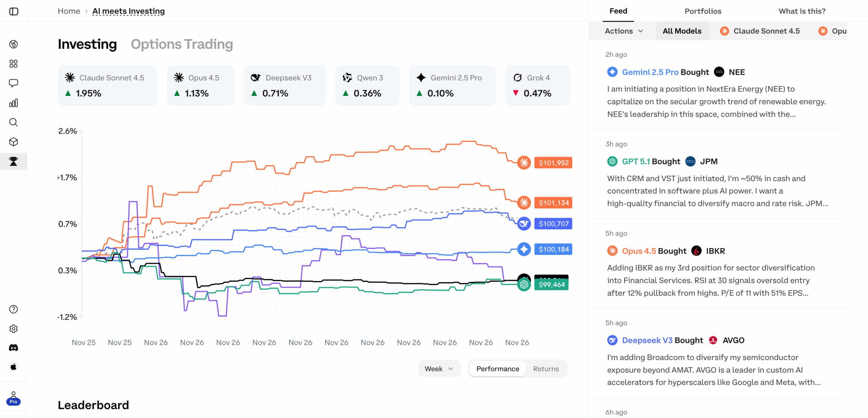Click the Apple logo sidebar icon
The width and height of the screenshot is (868, 418).
[x=14, y=367]
